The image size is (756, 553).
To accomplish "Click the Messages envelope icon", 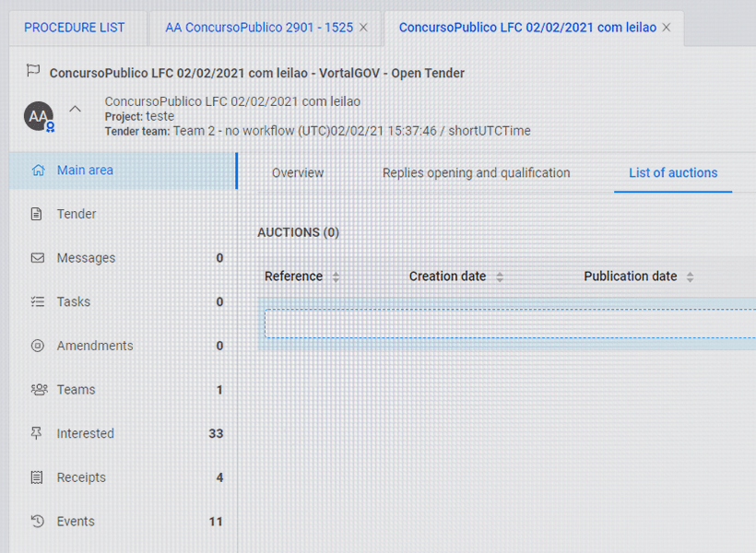I will click(x=37, y=258).
